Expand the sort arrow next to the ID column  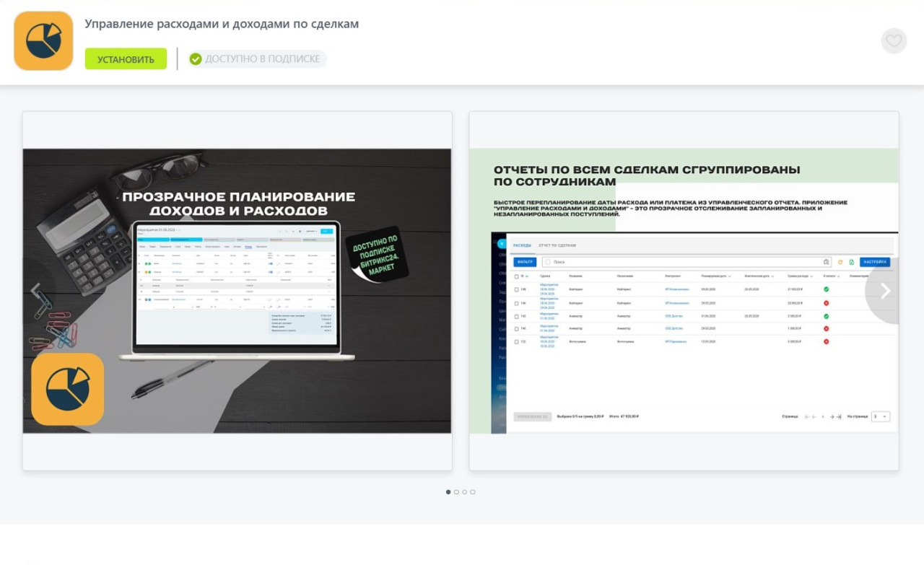coord(528,276)
